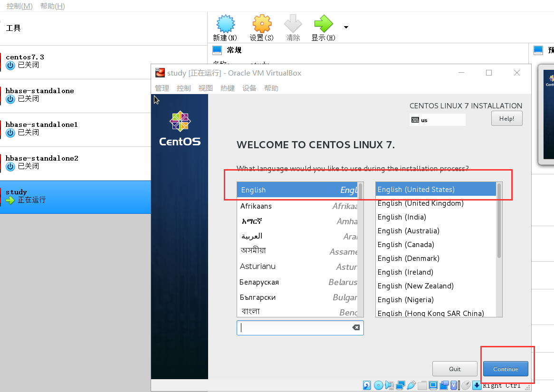The height and width of the screenshot is (392, 554).
Task: Click the display monitor status icon
Action: click(x=433, y=385)
